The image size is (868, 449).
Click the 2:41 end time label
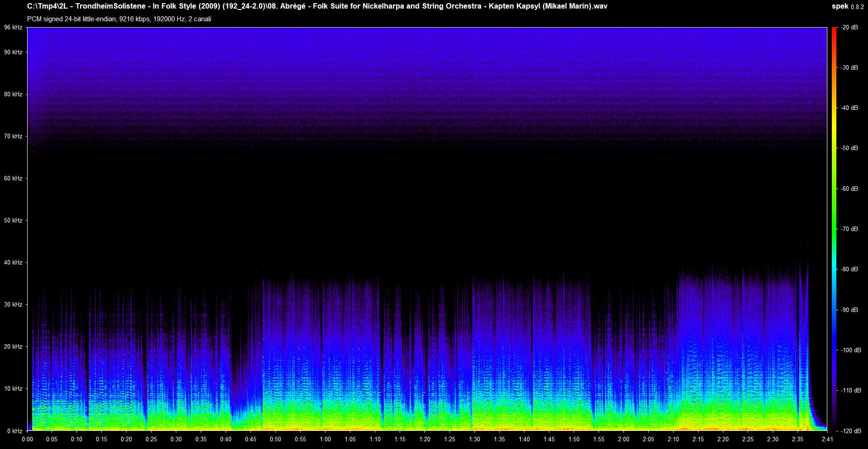click(x=827, y=440)
